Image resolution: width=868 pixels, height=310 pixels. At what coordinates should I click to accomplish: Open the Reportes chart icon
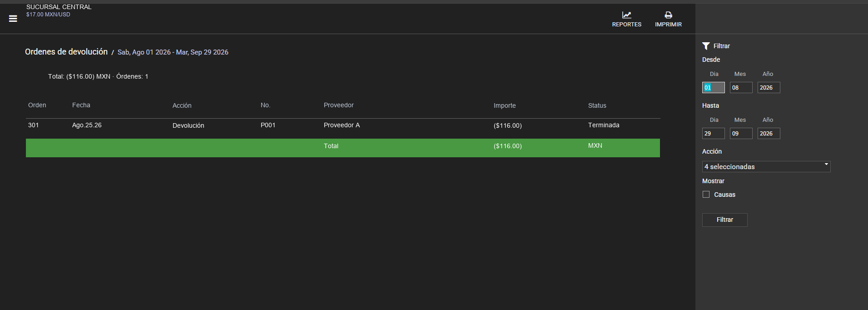click(x=626, y=15)
